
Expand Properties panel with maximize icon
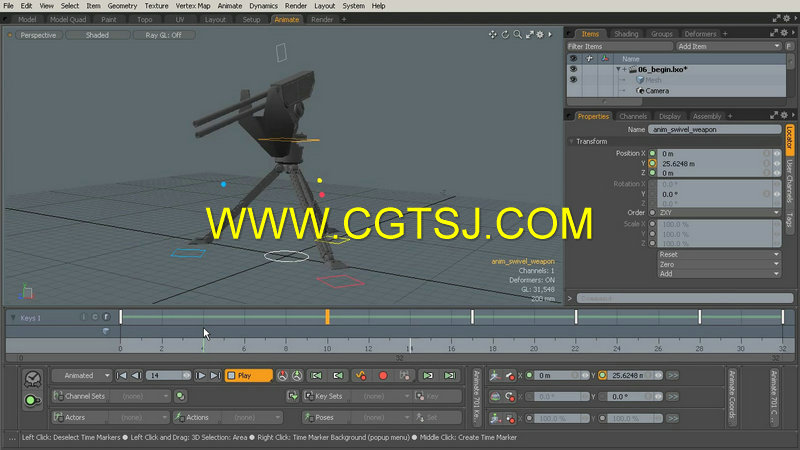click(774, 116)
